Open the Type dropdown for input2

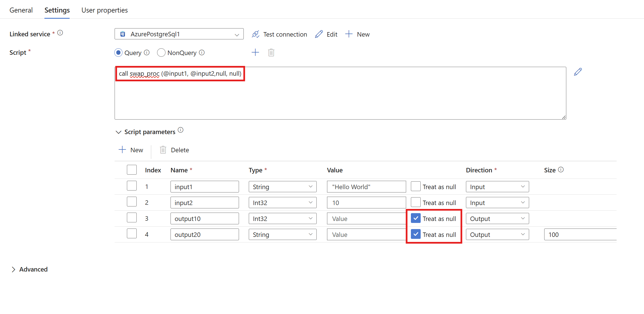[x=282, y=203]
